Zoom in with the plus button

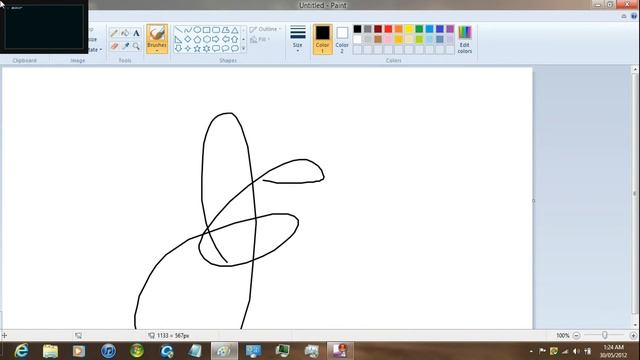[x=633, y=336]
